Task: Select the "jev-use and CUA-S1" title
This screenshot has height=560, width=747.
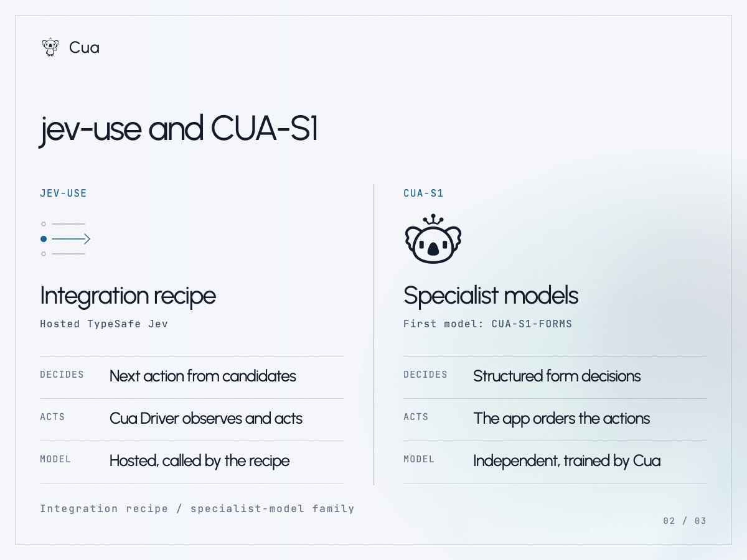Action: pyautogui.click(x=179, y=129)
